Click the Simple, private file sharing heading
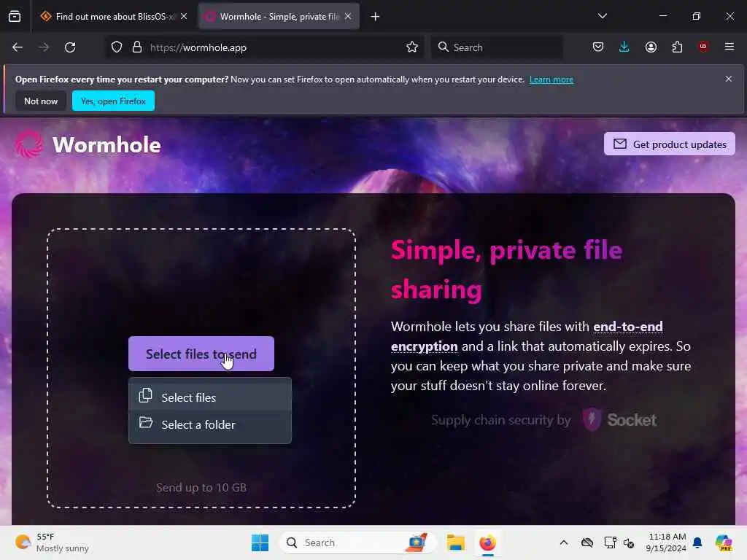 (506, 270)
